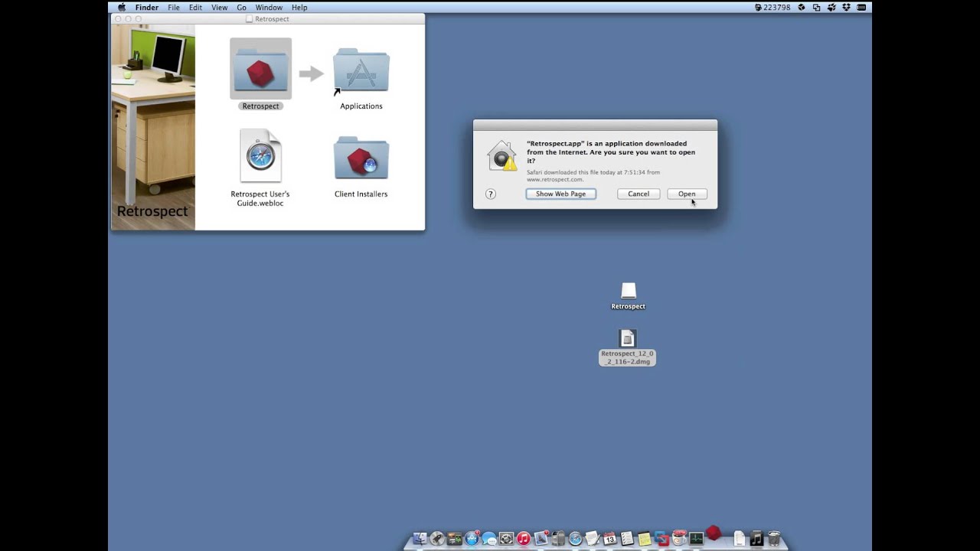Cancel opening Retrospect.app
Image resolution: width=980 pixels, height=551 pixels.
point(639,194)
